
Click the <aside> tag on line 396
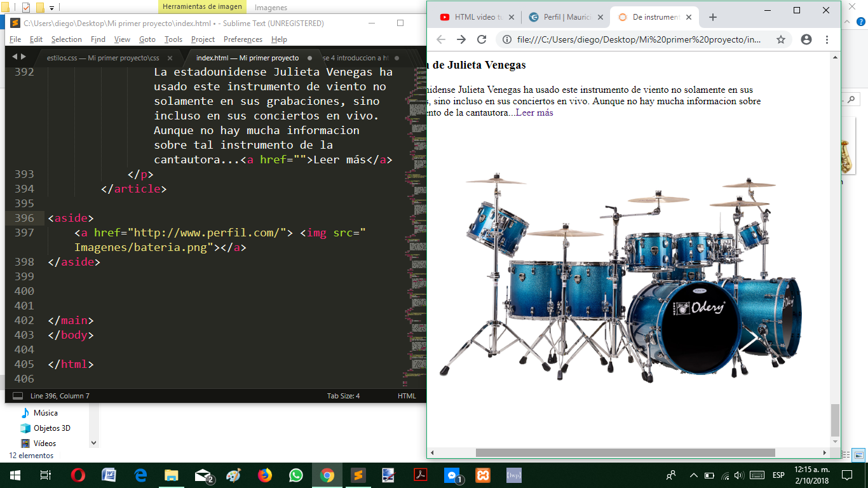coord(71,218)
